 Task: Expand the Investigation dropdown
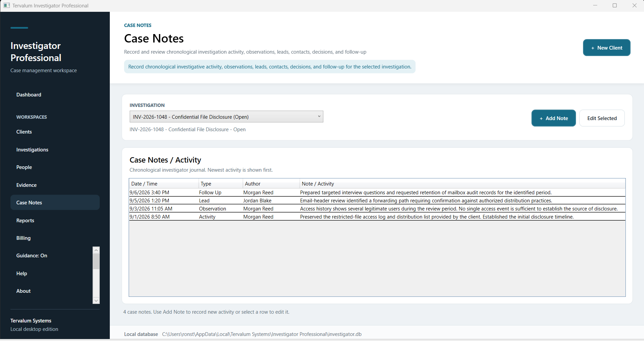click(x=226, y=117)
